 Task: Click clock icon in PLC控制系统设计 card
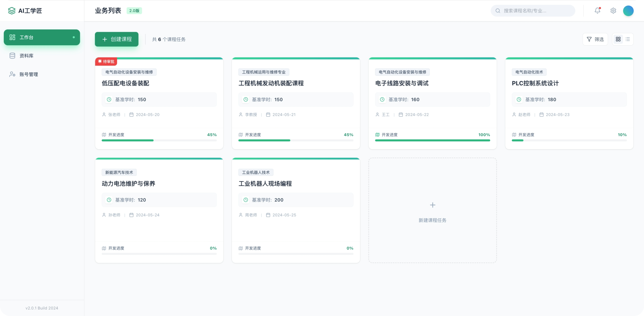519,99
